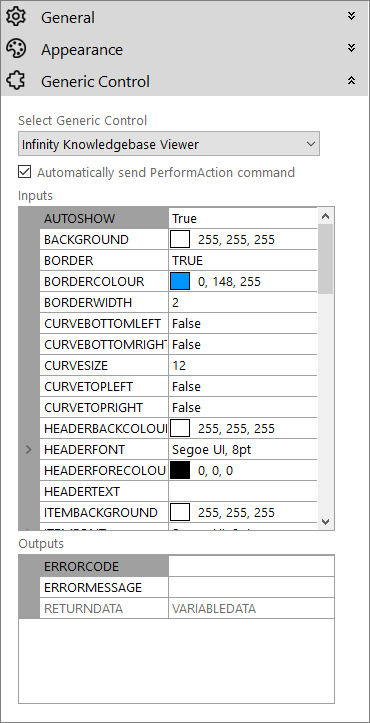Click the Inputs list scrollbar thumb
The width and height of the screenshot is (370, 723).
[326, 258]
